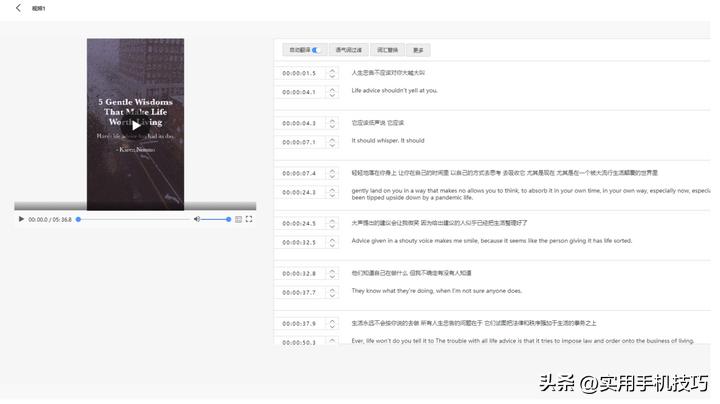This screenshot has height=404, width=720.
Task: Click the start time field 00:00:37.9
Action: click(x=301, y=324)
